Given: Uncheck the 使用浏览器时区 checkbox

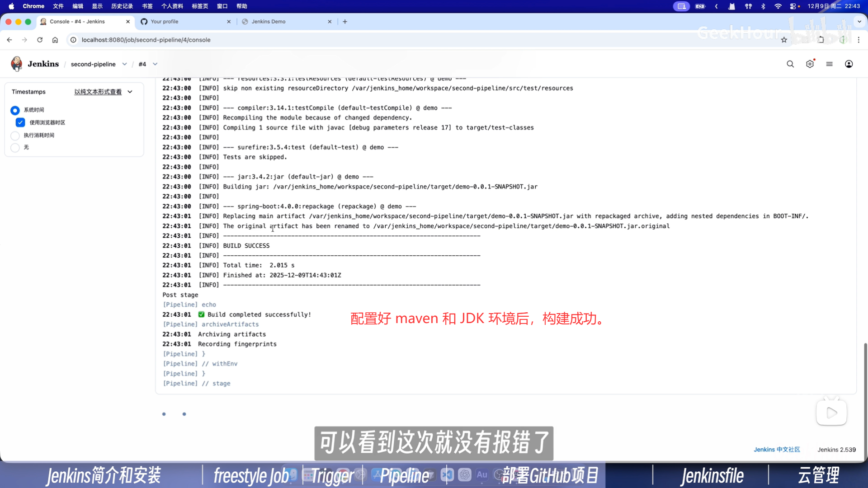Looking at the screenshot, I should (x=20, y=122).
